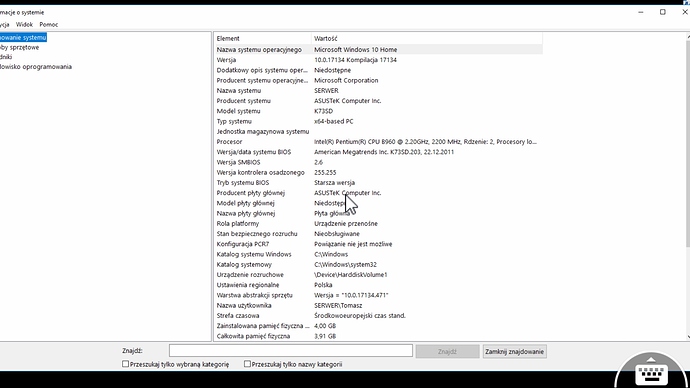The height and width of the screenshot is (388, 690).
Task: Click the Wartość column header
Action: pyautogui.click(x=427, y=39)
